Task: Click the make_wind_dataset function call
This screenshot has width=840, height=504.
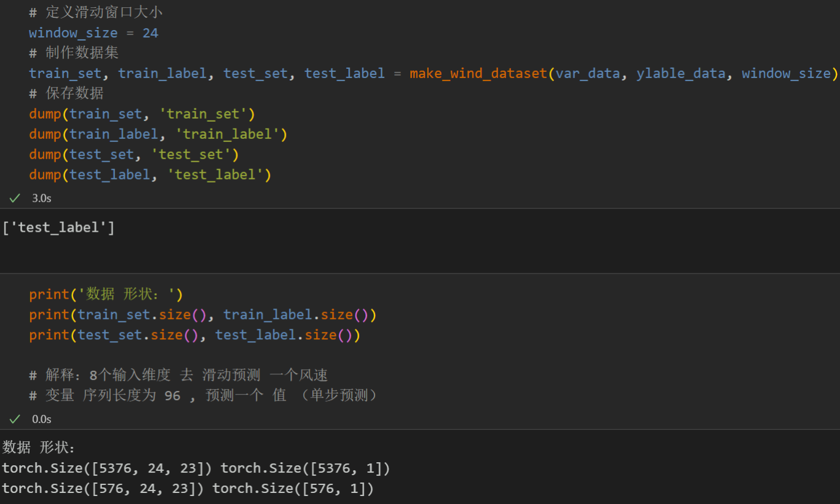Action: click(x=478, y=73)
